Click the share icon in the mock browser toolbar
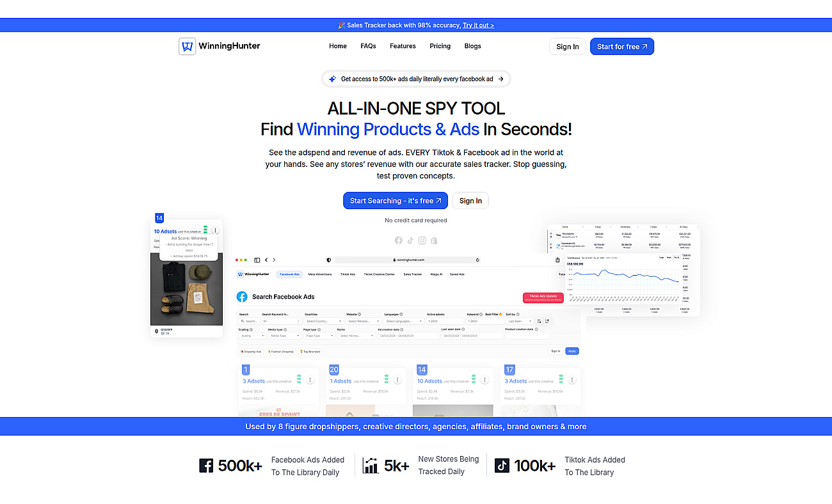 pos(557,260)
